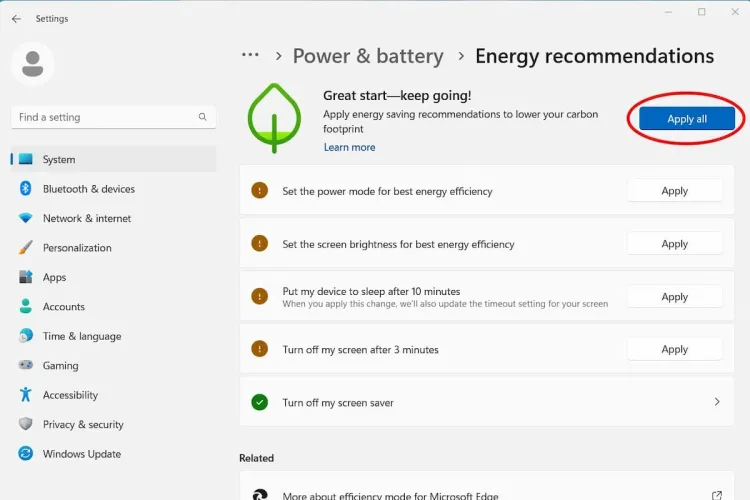Open the Learn more link
750x500 pixels.
349,147
